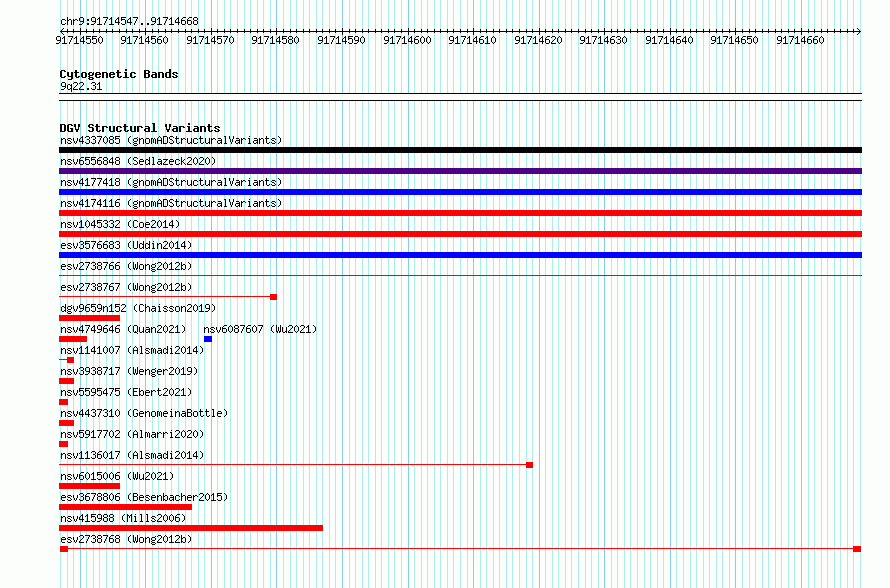Open the esv3678806 Besenbacher2015 red bar
The height and width of the screenshot is (588, 890).
click(125, 507)
